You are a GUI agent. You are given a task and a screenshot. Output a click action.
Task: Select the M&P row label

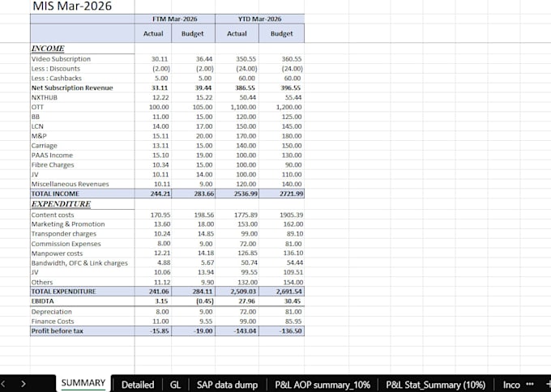39,136
